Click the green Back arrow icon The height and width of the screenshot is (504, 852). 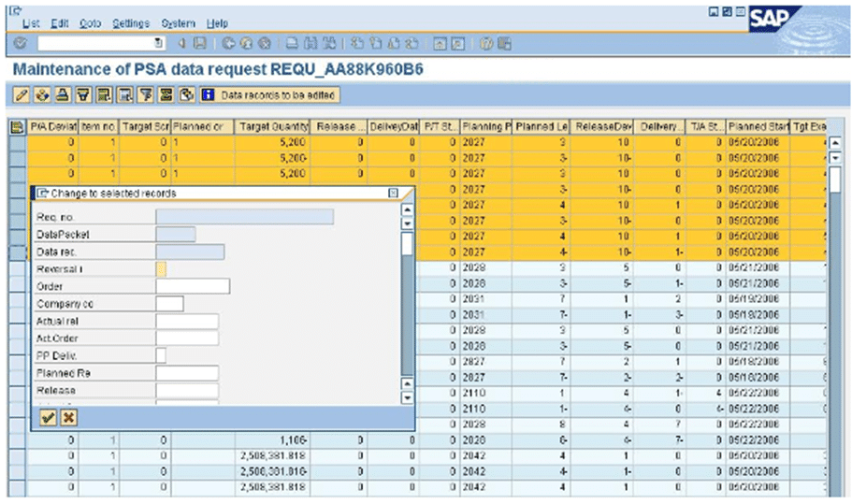[x=228, y=43]
